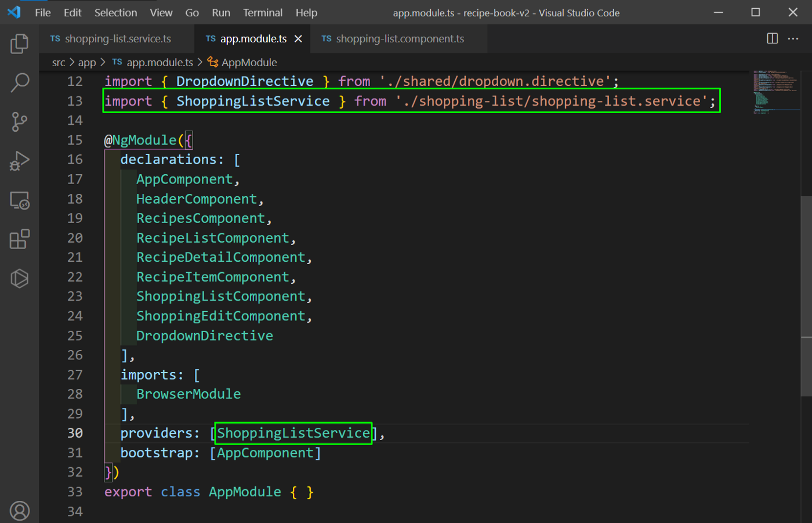Open the Run and Debug view
The width and height of the screenshot is (812, 523).
(x=19, y=161)
